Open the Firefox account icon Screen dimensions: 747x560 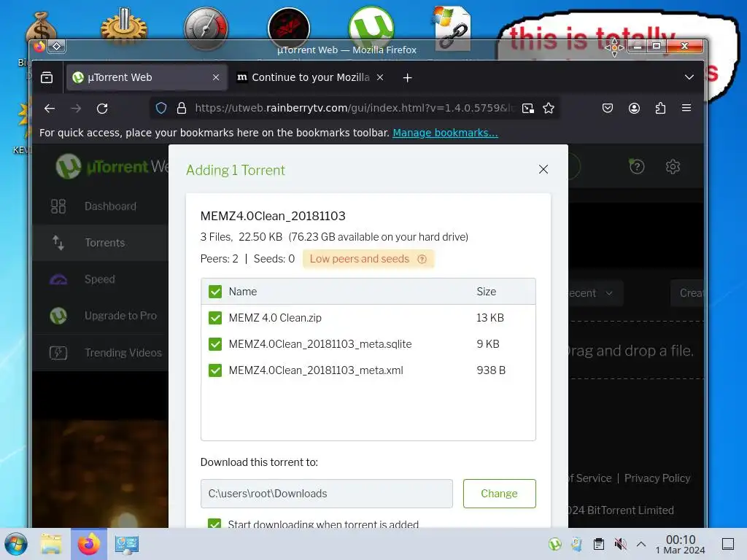coord(634,108)
